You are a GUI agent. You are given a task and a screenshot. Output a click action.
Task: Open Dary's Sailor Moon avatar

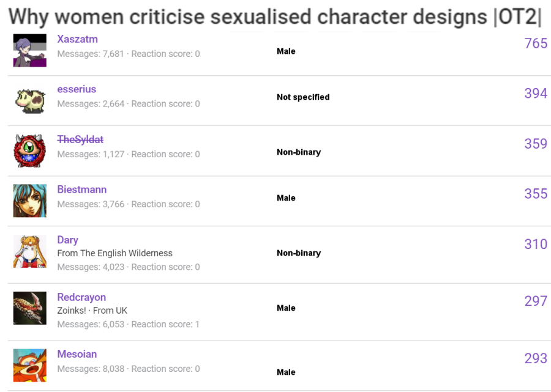pyautogui.click(x=30, y=251)
